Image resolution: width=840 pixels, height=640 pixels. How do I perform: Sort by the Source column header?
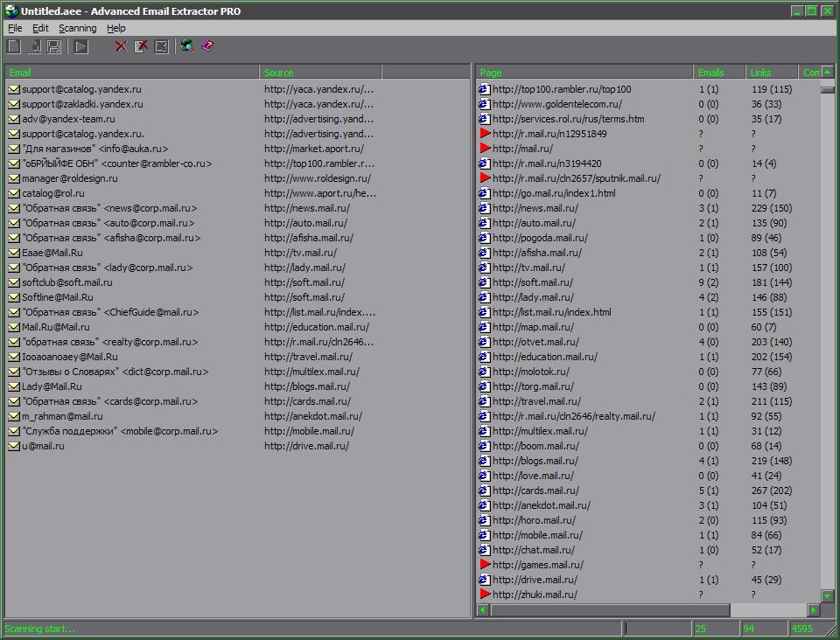pos(320,73)
